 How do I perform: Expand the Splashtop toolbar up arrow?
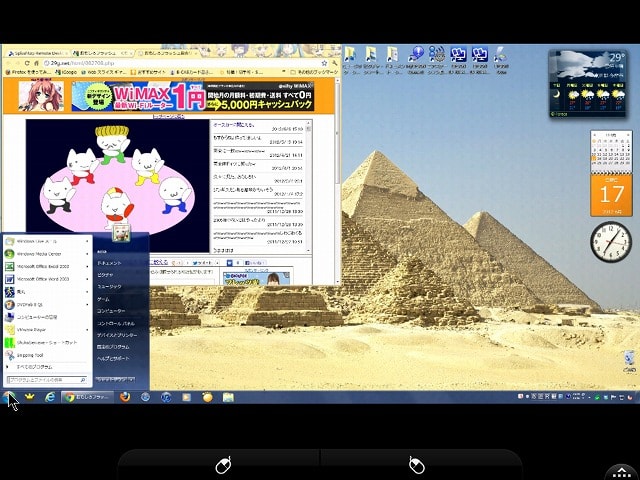coord(621,472)
